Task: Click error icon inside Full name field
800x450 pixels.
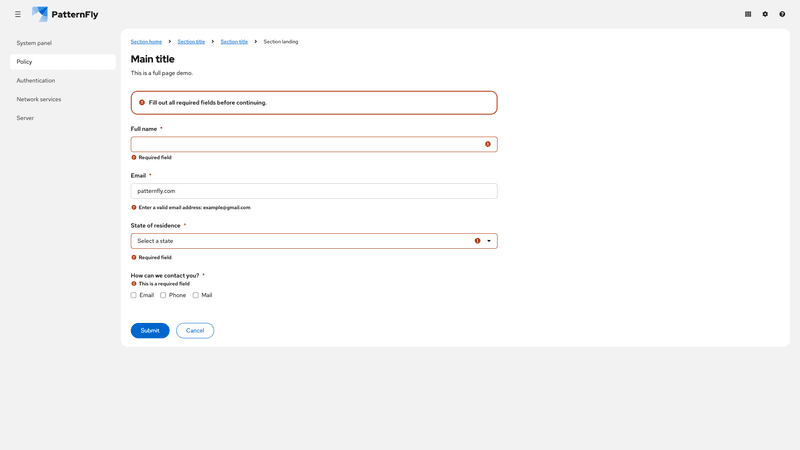Action: tap(488, 144)
